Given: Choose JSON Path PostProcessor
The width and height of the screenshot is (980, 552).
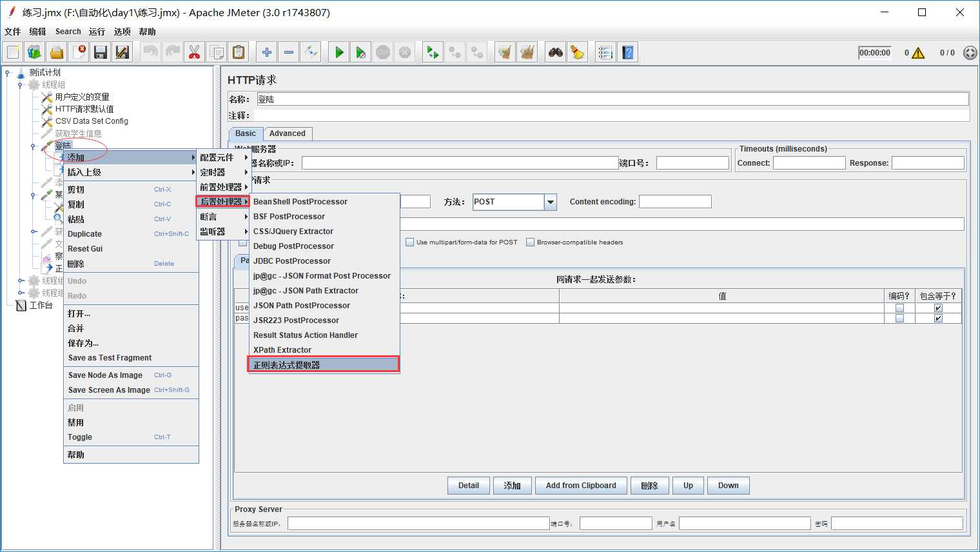Looking at the screenshot, I should tap(324, 306).
